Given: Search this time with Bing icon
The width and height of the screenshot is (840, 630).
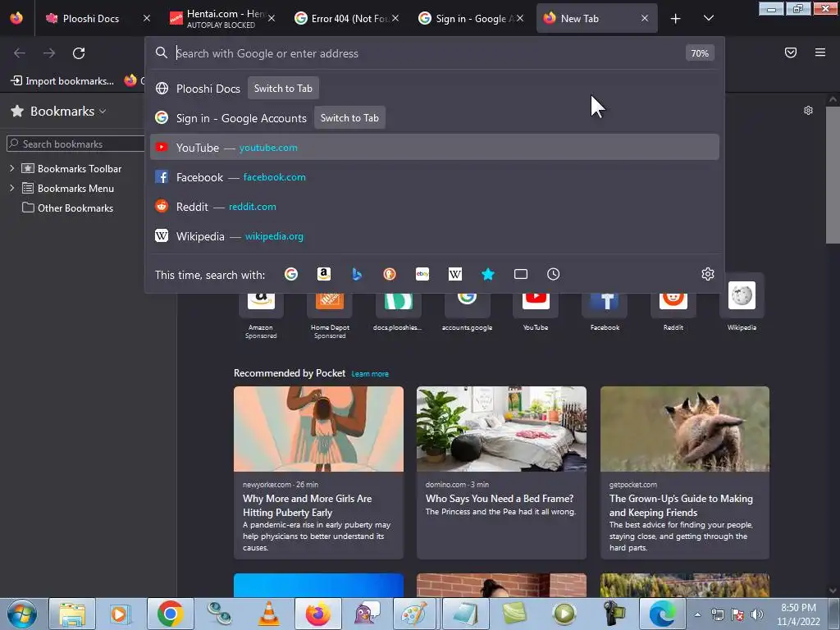Looking at the screenshot, I should click(357, 274).
